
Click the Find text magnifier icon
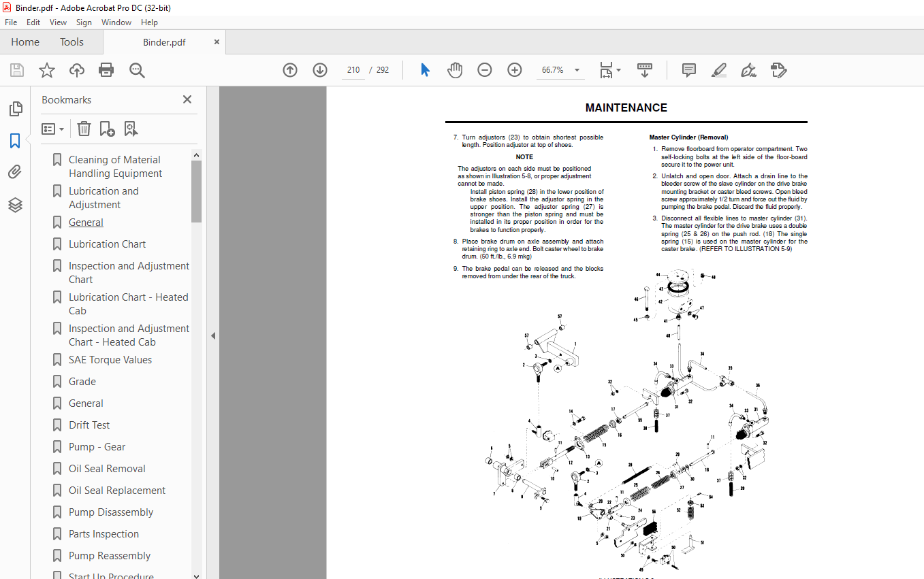138,70
